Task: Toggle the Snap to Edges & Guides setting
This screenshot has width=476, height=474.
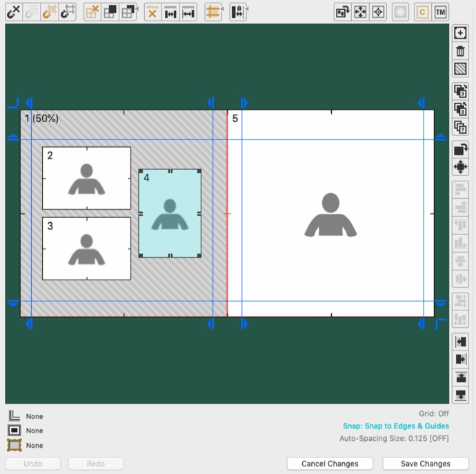Action: (395, 426)
